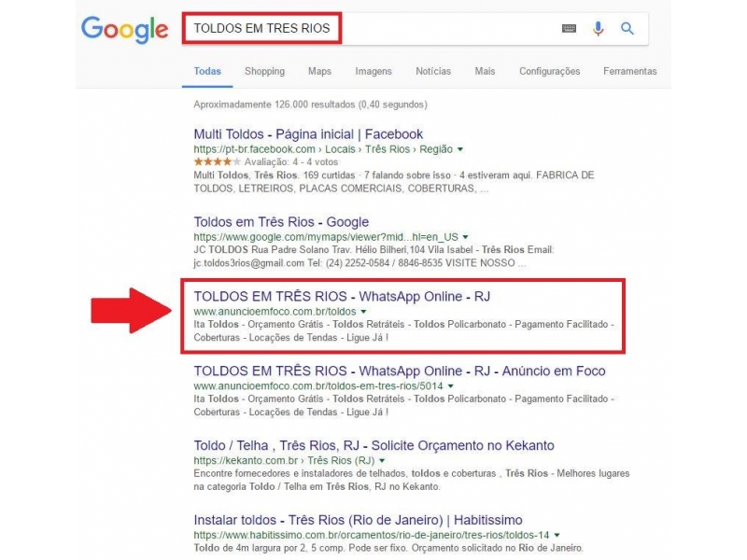The image size is (747, 560).
Task: Open Ferramentas options
Action: 629,71
